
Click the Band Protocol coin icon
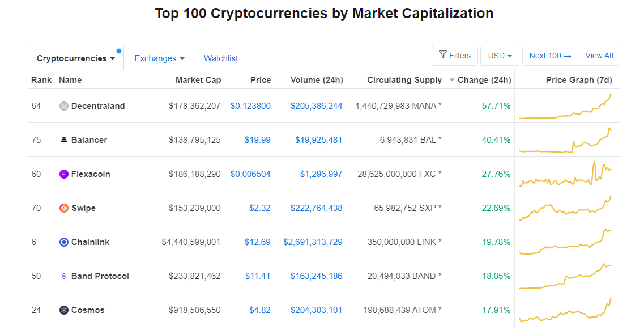[x=63, y=276]
